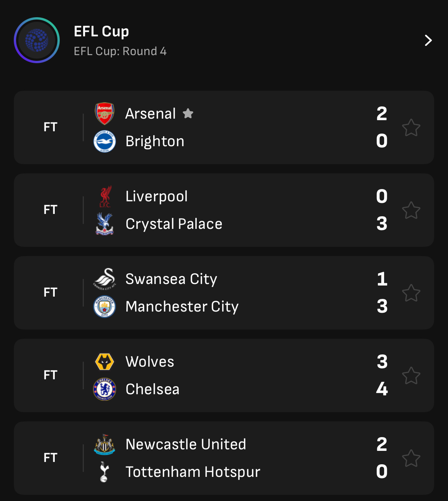Click the EFL Cup competition logo
This screenshot has width=448, height=501.
point(37,40)
